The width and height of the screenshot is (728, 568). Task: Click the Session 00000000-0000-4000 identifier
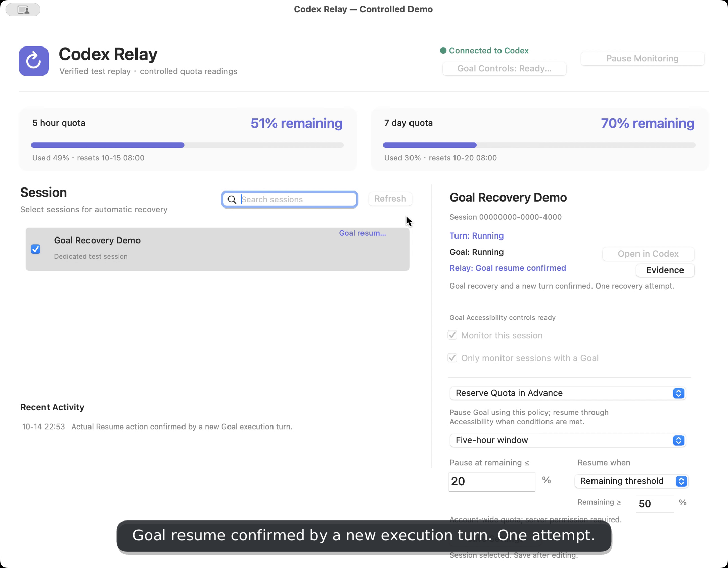506,217
